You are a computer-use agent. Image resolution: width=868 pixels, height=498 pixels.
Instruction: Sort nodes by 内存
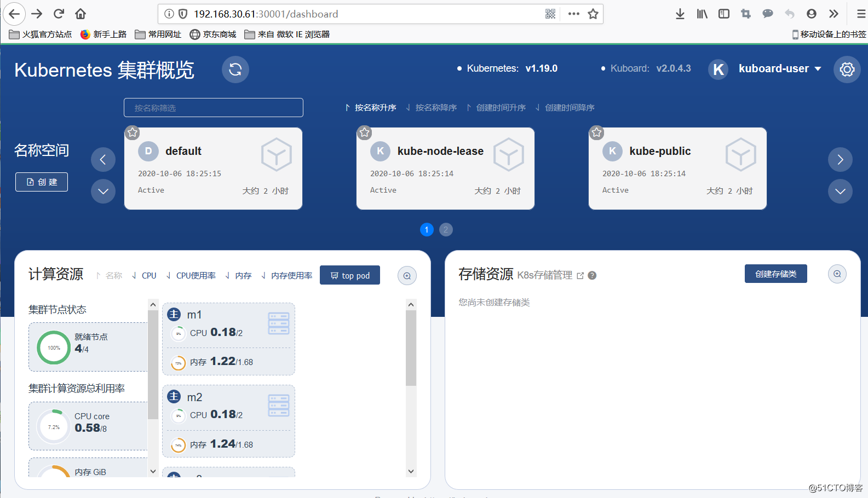click(238, 276)
